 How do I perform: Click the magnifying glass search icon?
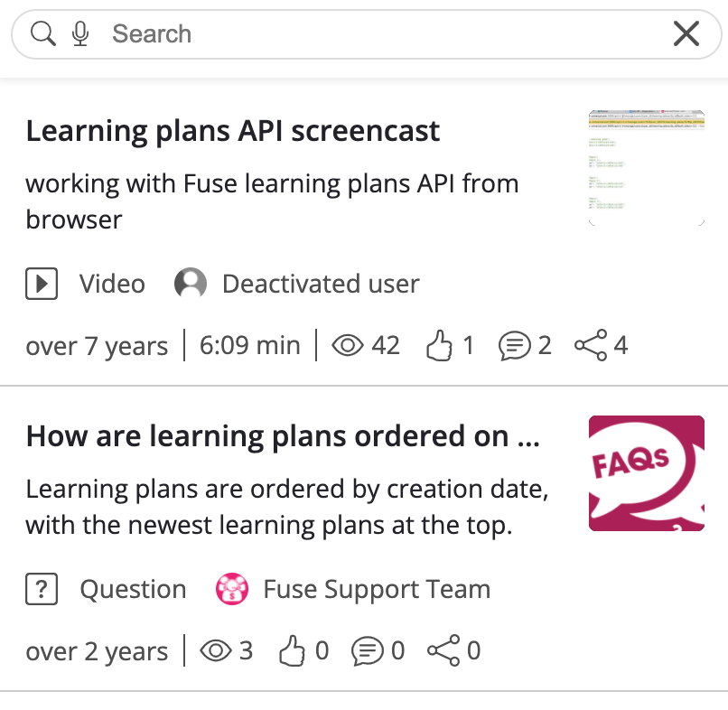43,34
